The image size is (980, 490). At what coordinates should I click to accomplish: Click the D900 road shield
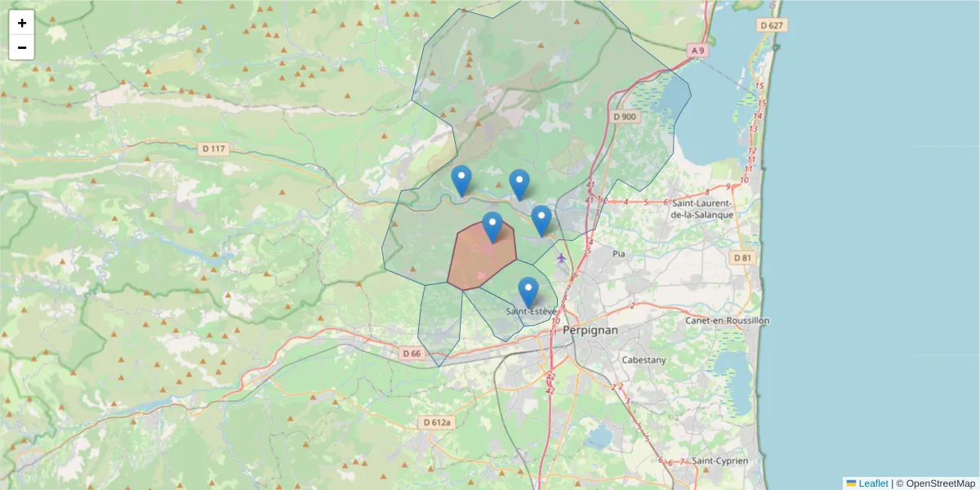pos(624,116)
